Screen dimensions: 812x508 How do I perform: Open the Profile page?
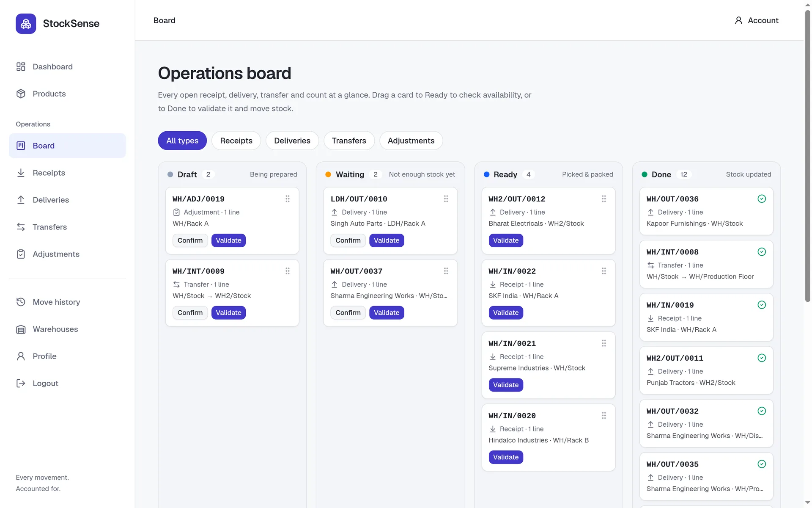pos(67,356)
